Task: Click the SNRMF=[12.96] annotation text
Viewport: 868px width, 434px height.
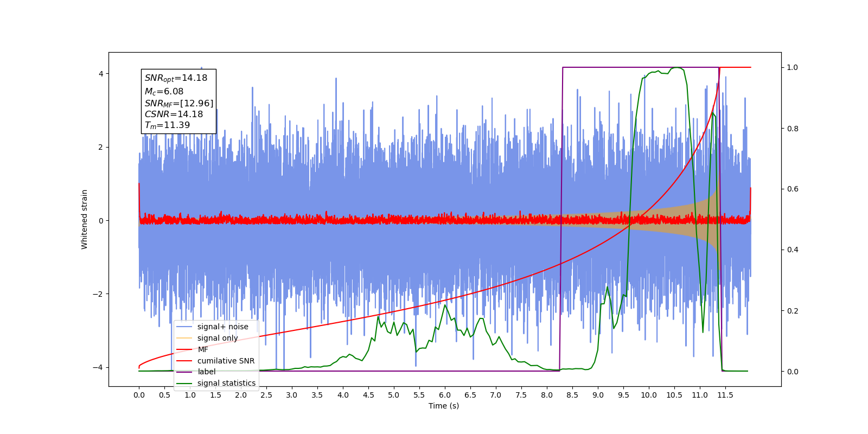Action: (x=179, y=103)
